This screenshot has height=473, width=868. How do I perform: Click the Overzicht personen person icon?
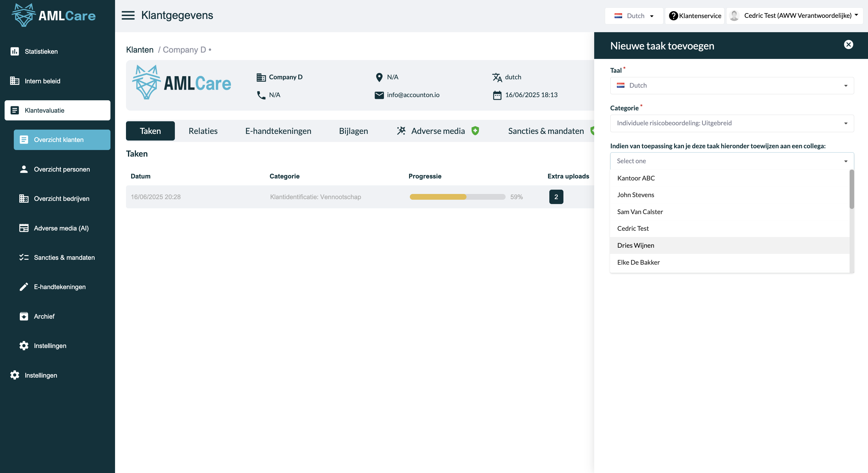(24, 169)
